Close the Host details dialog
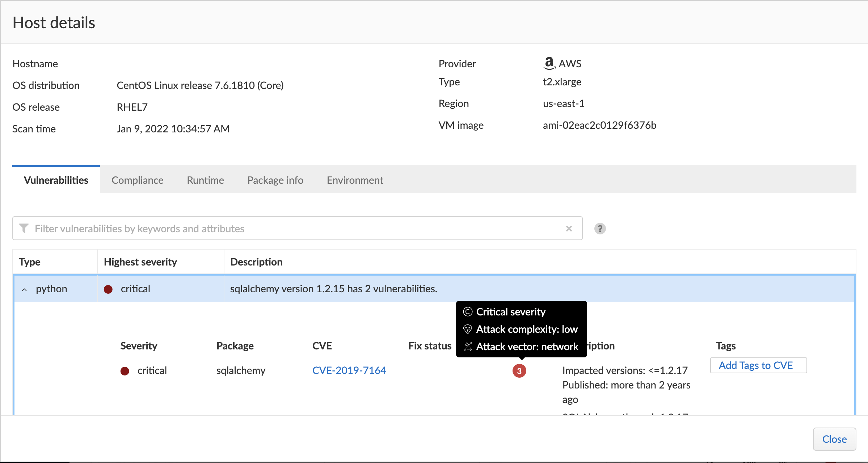 point(834,439)
